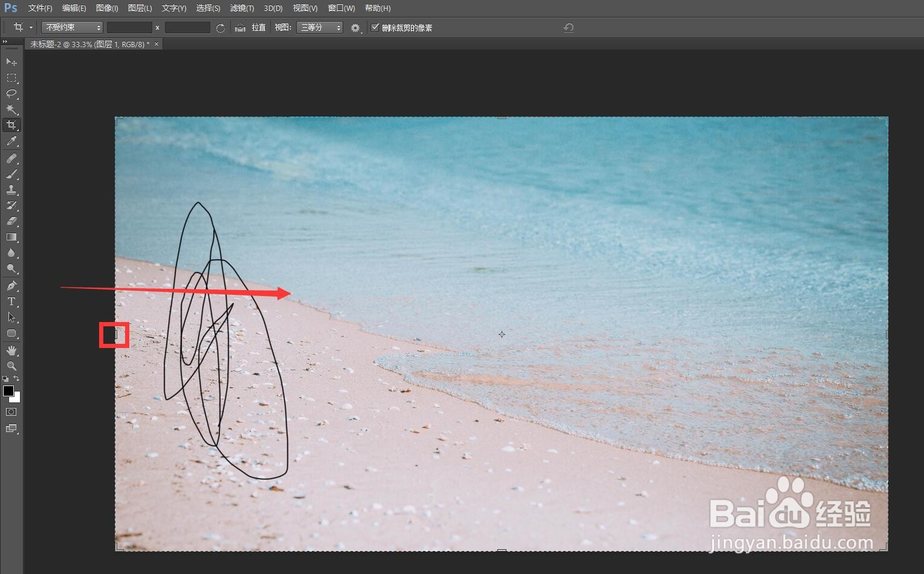Click the Straighten icon in options bar
The image size is (924, 574).
coord(240,28)
